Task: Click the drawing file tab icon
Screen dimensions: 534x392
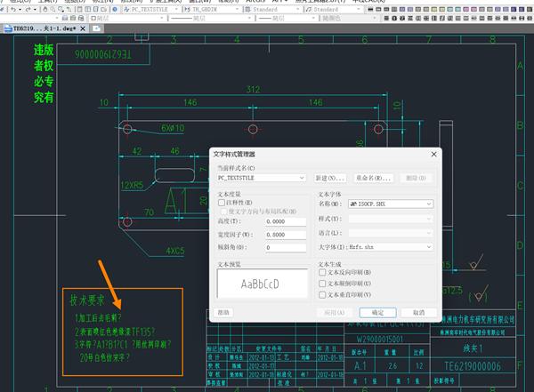Action: pyautogui.click(x=7, y=28)
